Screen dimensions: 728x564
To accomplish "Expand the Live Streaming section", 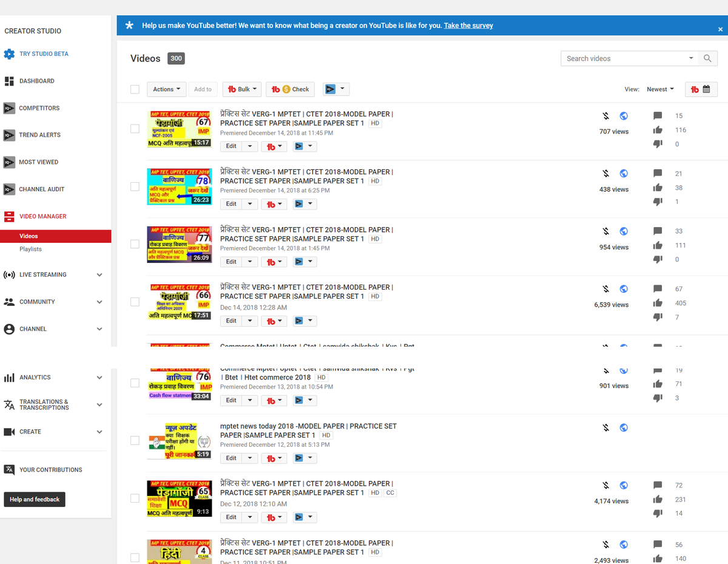I will click(99, 275).
